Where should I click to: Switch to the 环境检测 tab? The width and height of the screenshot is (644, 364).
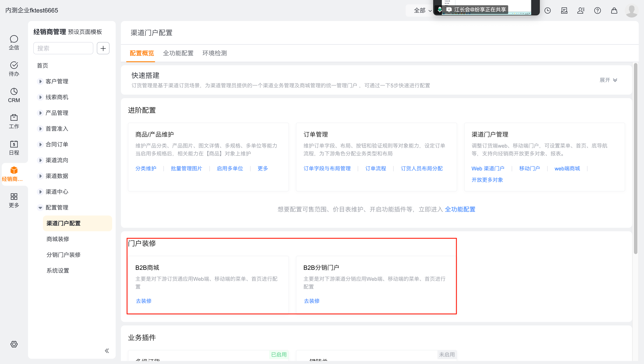tap(214, 53)
